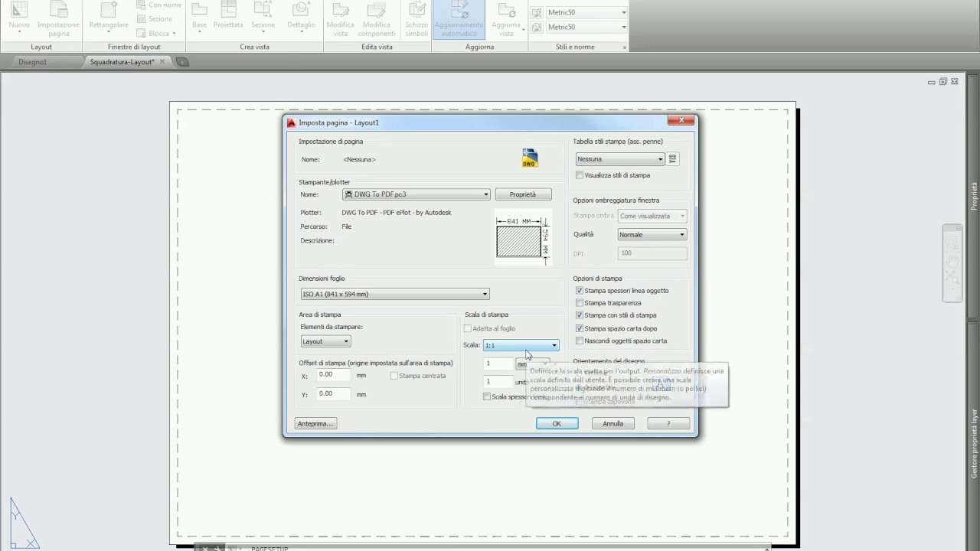Click the ? help button

click(668, 423)
